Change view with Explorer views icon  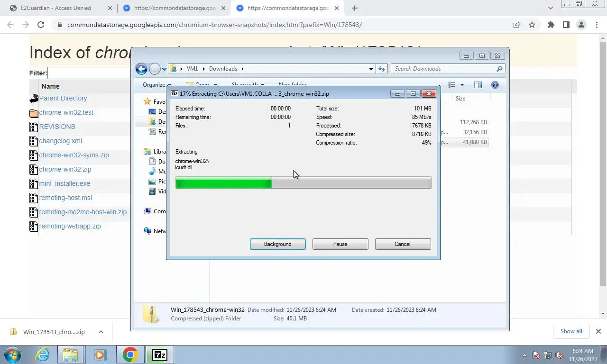tap(452, 85)
